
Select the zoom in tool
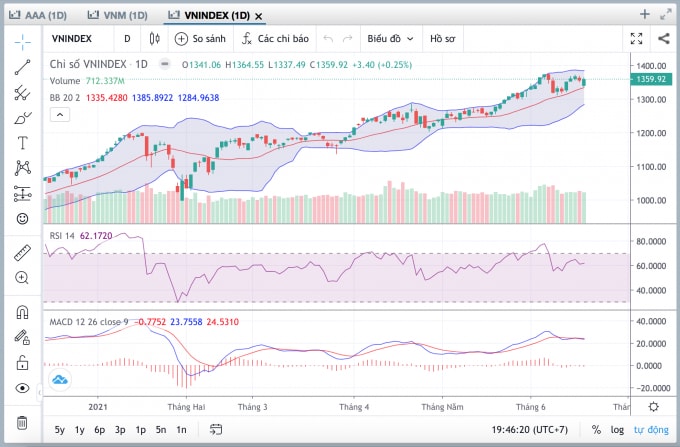coord(23,278)
